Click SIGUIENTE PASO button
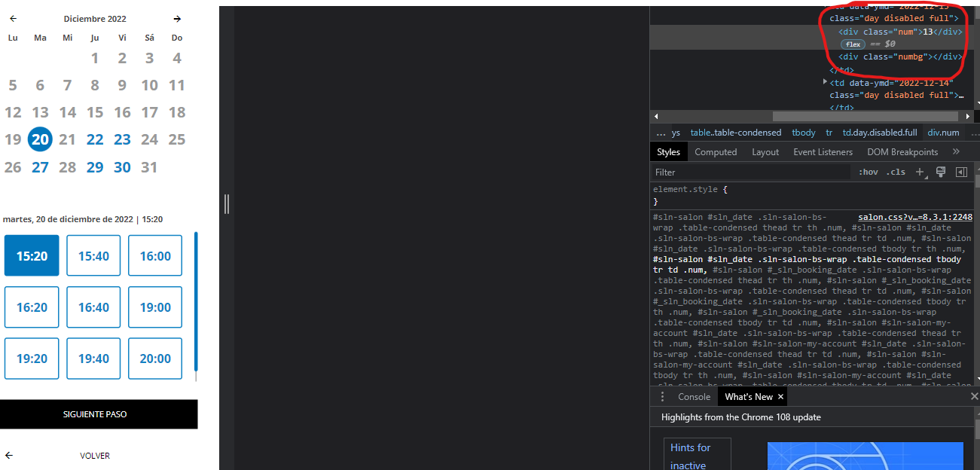 99,414
